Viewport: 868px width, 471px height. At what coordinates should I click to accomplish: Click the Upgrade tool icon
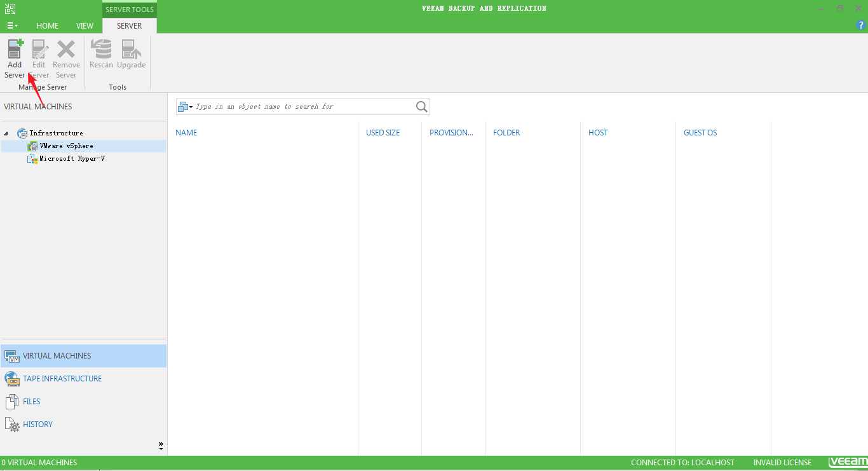pos(132,49)
